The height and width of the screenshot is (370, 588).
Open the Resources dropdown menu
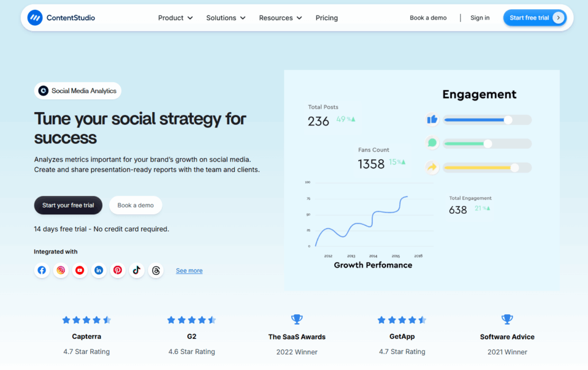(x=280, y=18)
